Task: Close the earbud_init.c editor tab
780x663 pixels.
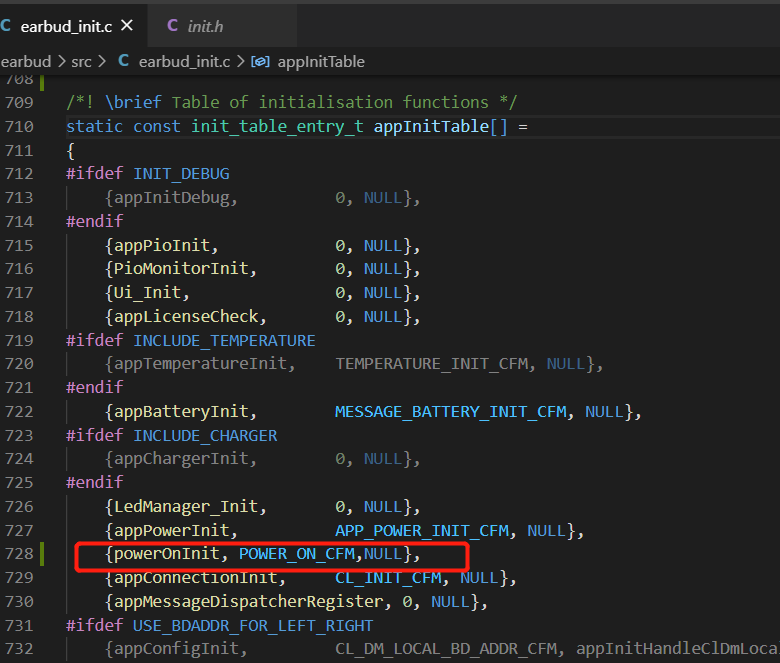Action: pyautogui.click(x=126, y=25)
